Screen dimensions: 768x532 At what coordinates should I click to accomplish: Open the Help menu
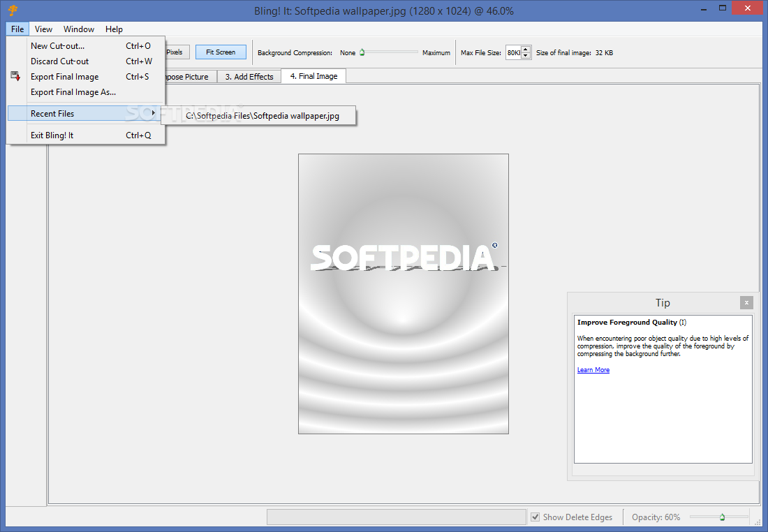point(114,29)
